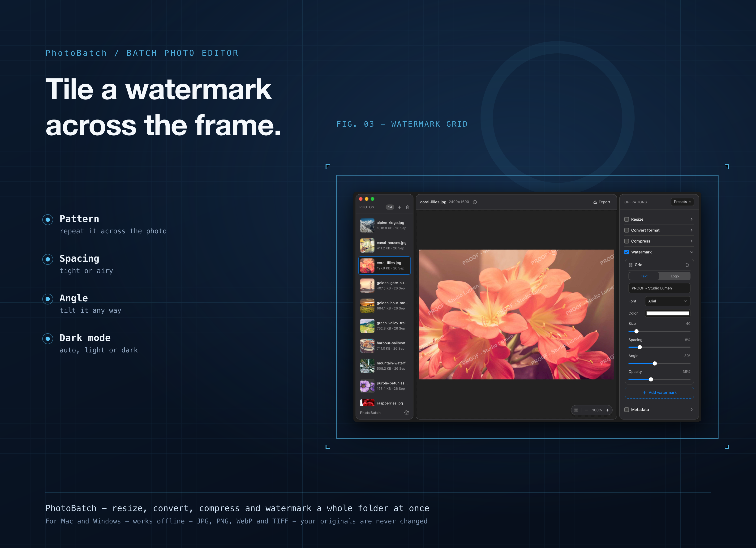The height and width of the screenshot is (548, 756).
Task: Select mountain-waterfall photo in the list
Action: click(x=384, y=366)
